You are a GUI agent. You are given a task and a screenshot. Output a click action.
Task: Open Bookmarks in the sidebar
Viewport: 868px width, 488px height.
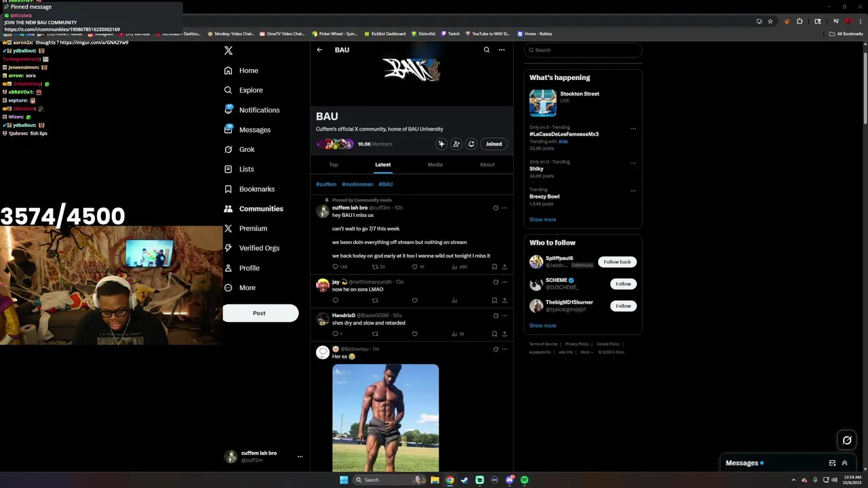(250, 189)
